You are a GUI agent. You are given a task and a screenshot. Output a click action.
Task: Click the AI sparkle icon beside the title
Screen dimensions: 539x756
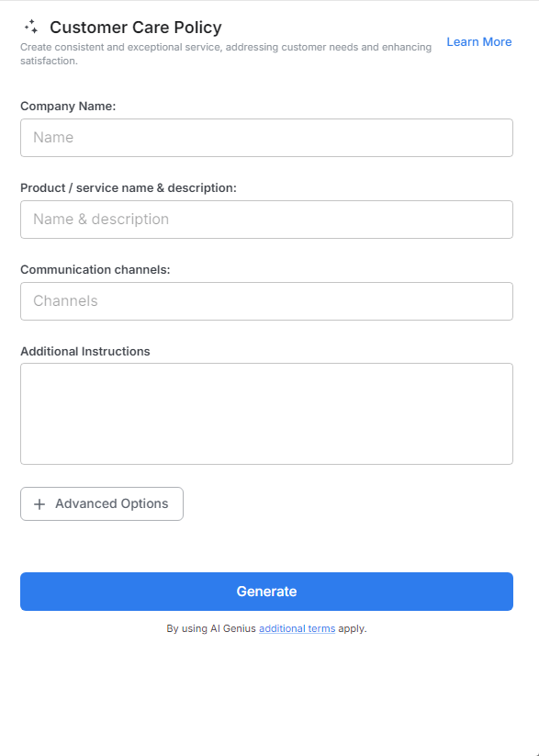(x=32, y=27)
